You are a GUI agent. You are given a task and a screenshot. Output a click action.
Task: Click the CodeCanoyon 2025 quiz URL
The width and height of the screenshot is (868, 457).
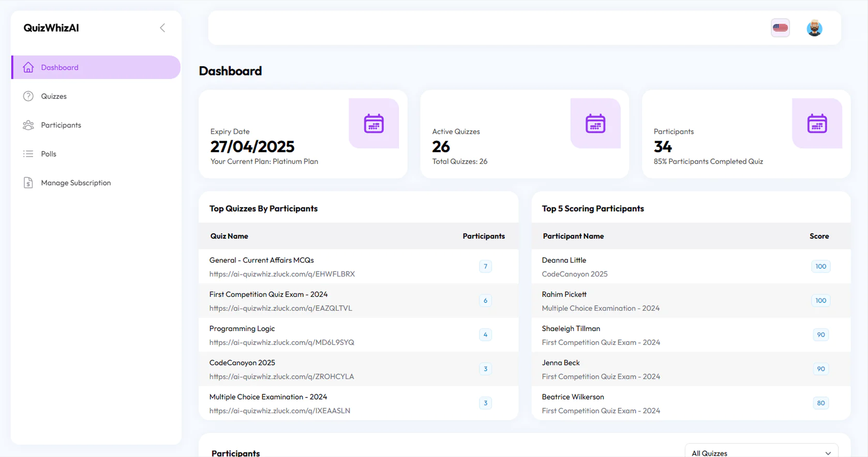pos(281,376)
